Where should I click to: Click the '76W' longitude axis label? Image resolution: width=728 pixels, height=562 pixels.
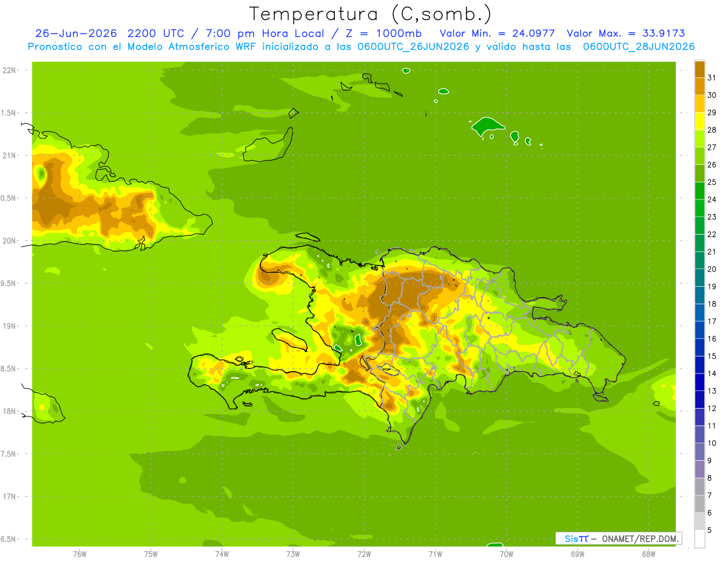click(79, 554)
